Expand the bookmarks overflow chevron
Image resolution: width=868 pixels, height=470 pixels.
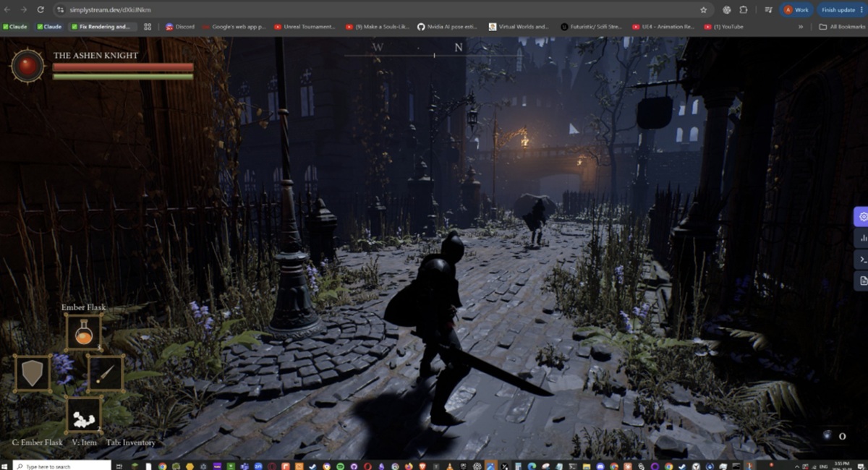point(801,27)
